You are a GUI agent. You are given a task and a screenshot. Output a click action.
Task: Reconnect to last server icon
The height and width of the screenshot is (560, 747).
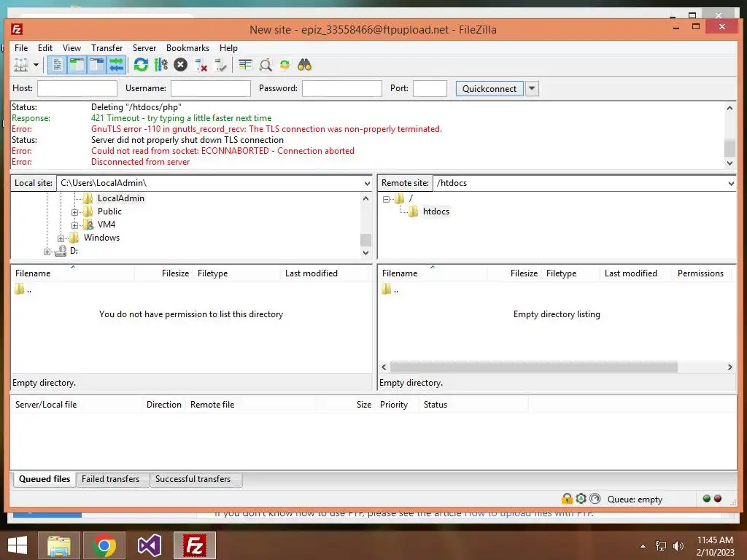(x=220, y=65)
